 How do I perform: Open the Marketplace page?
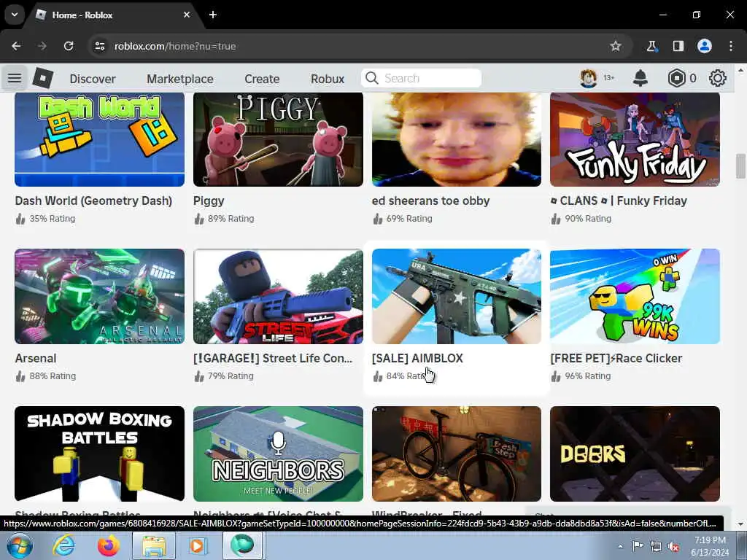point(180,79)
